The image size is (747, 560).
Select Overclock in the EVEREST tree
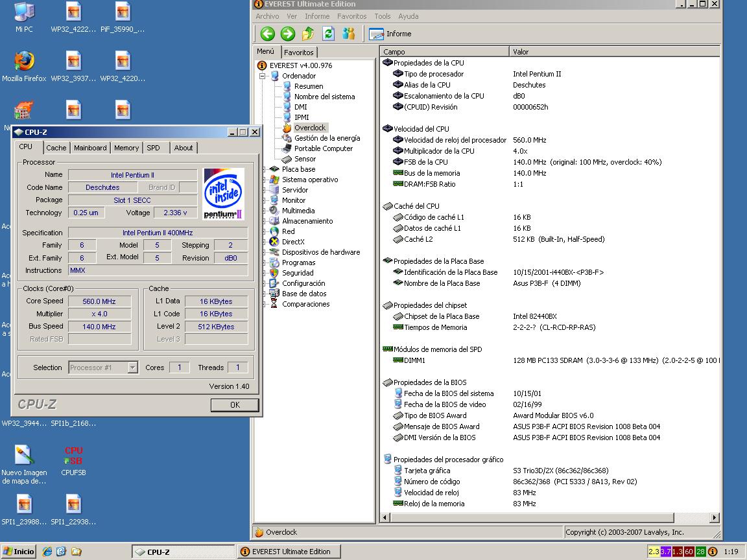click(x=310, y=128)
